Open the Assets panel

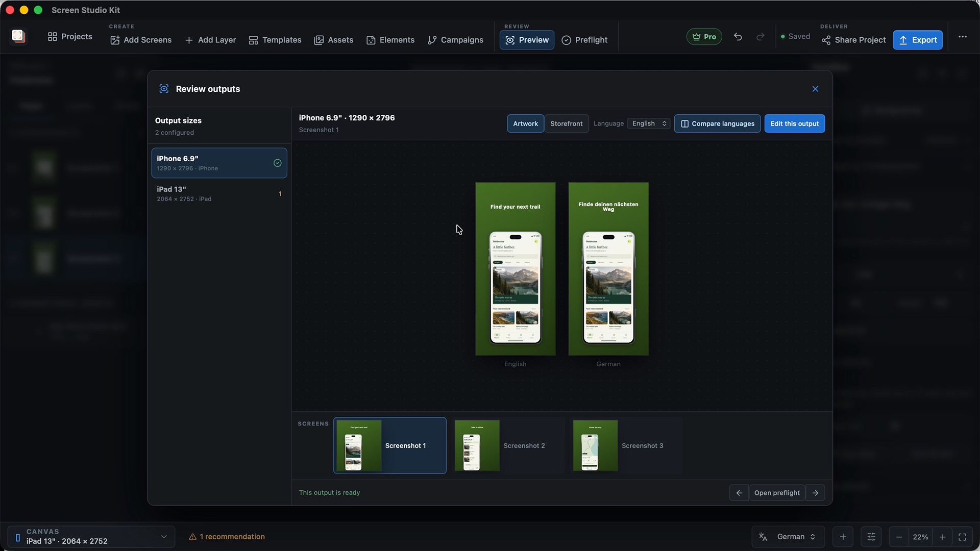[334, 40]
